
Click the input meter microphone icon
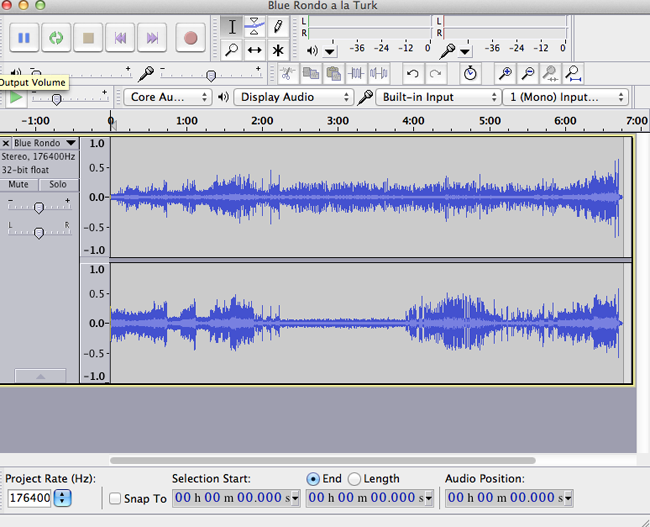(x=447, y=51)
